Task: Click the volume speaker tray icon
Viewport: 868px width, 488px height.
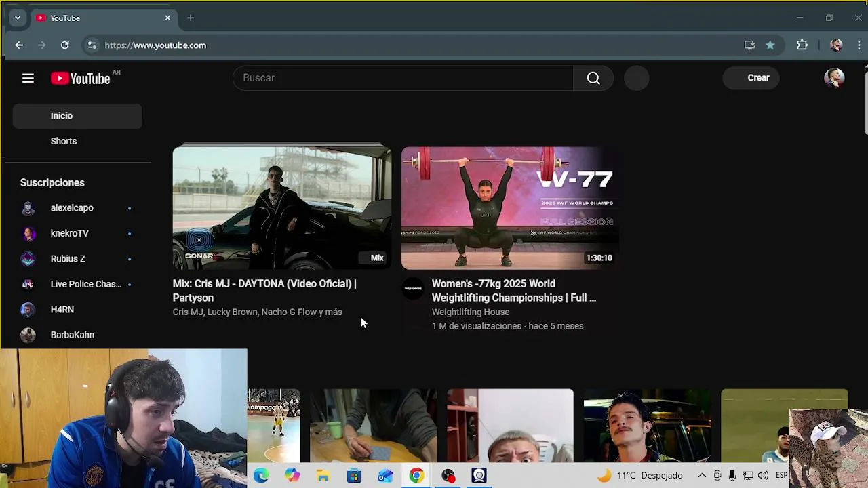Action: pos(764,476)
